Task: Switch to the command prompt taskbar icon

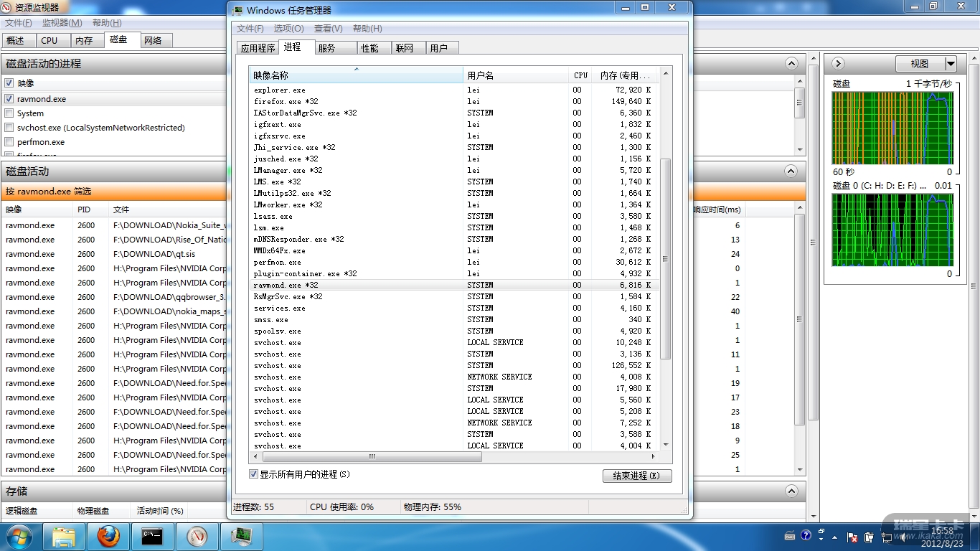Action: tap(153, 537)
